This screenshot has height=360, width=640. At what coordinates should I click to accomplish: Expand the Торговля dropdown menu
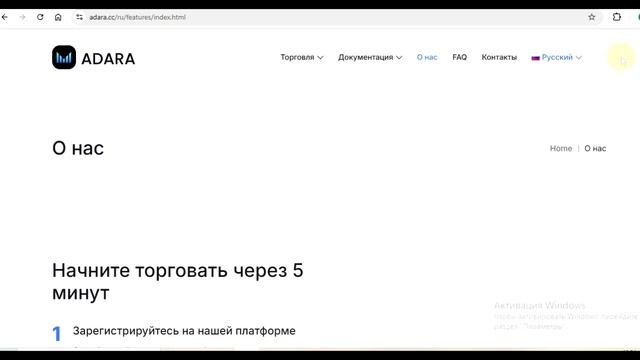pos(302,57)
